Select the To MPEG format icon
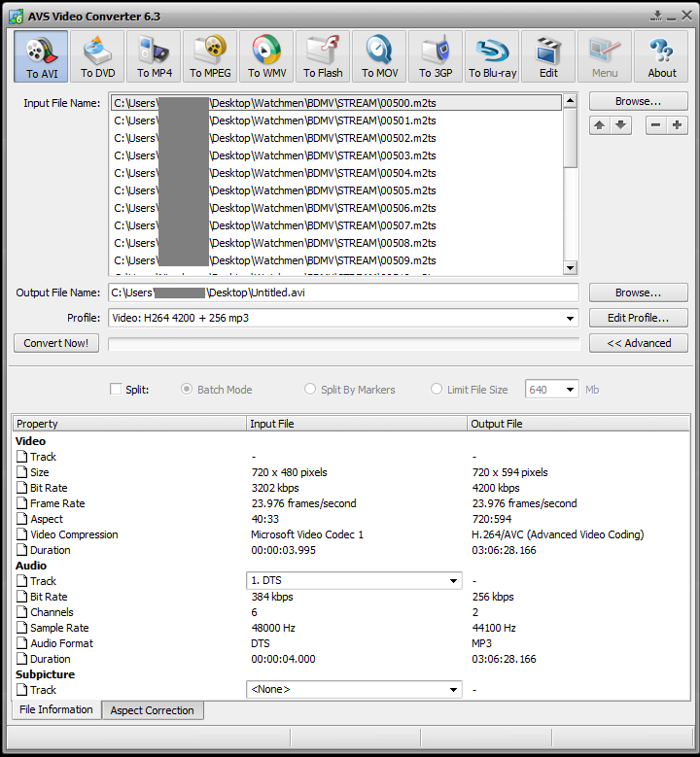 point(210,56)
